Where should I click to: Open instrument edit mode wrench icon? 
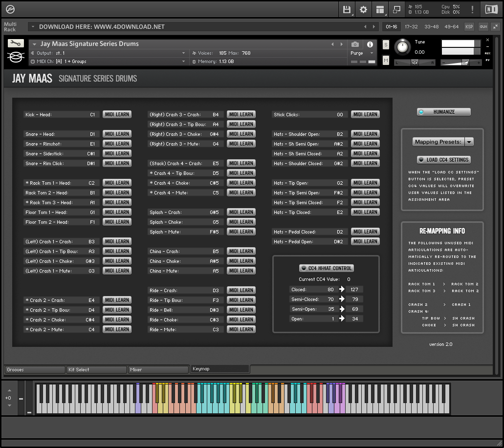point(16,43)
